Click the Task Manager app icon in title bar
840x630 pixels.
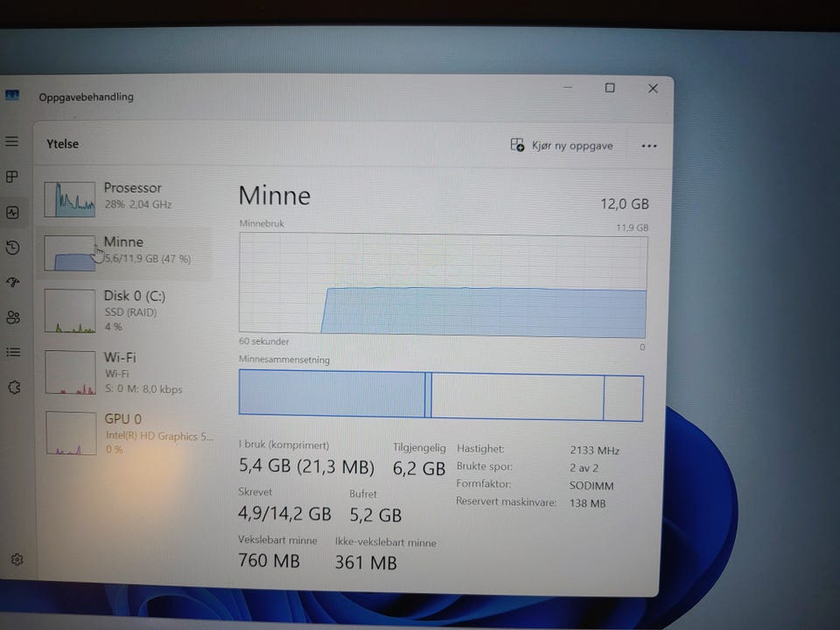pos(11,95)
